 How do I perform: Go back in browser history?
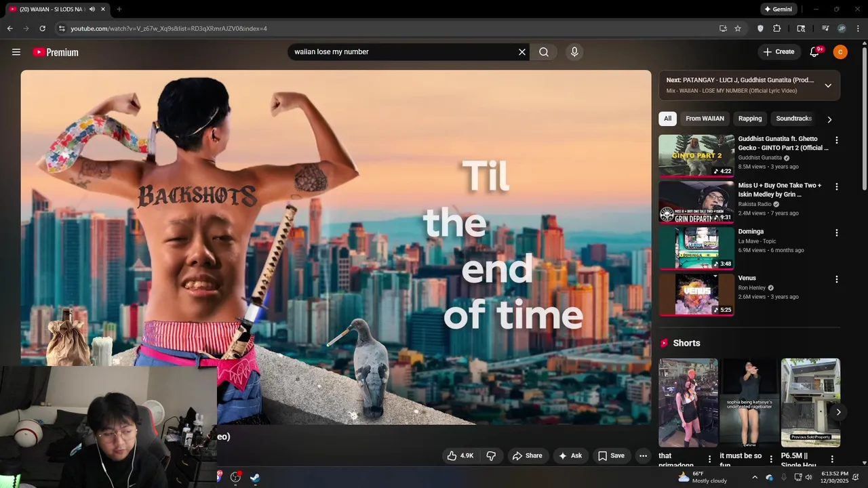click(x=9, y=28)
